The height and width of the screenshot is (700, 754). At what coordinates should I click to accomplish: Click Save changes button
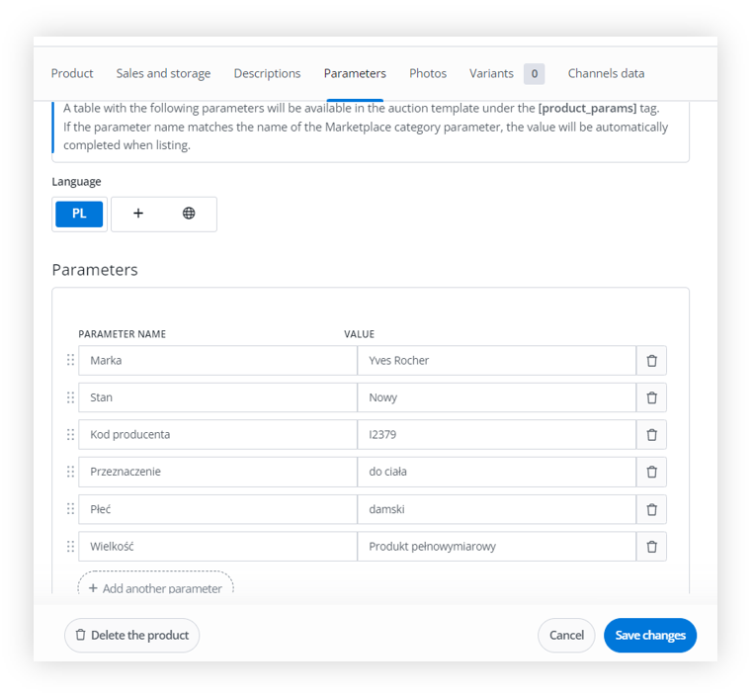[650, 635]
